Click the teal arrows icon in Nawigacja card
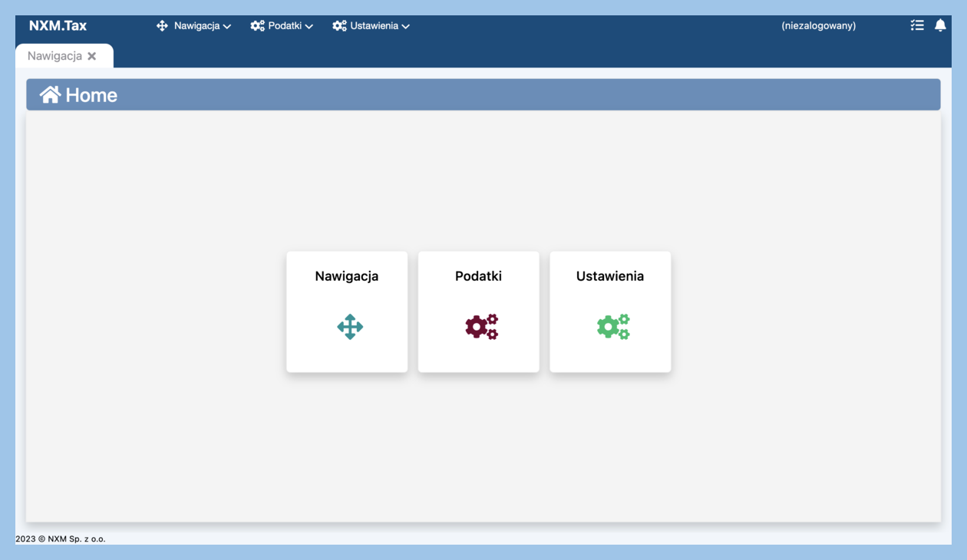This screenshot has width=967, height=560. coord(350,327)
